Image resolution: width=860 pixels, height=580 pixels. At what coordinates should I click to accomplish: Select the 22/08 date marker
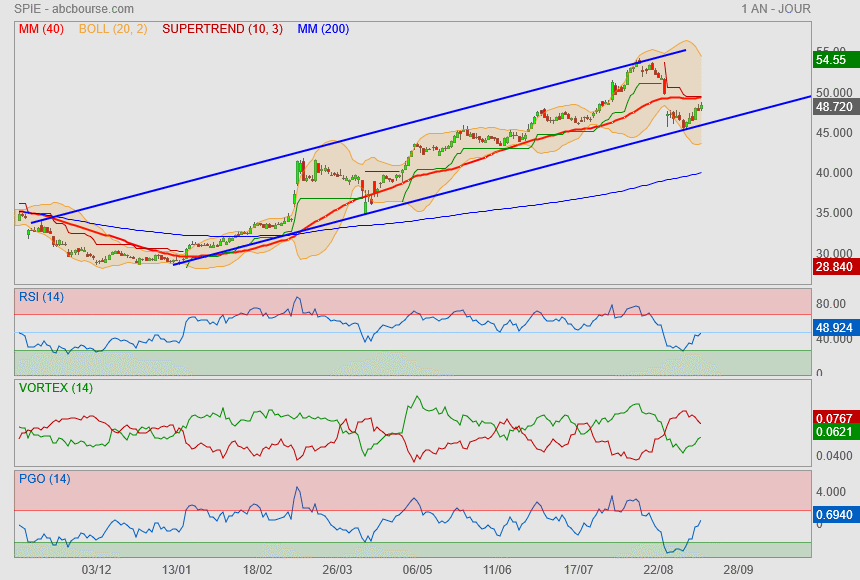tap(658, 568)
